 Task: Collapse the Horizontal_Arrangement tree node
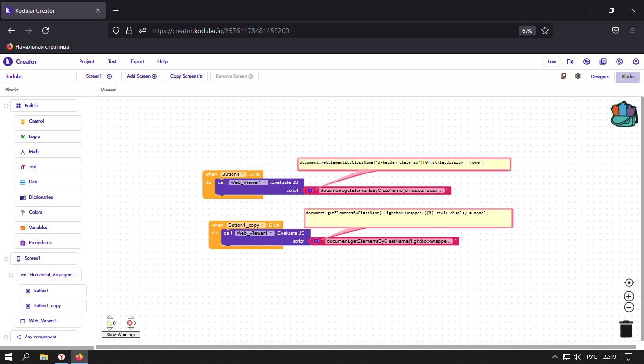(x=11, y=275)
